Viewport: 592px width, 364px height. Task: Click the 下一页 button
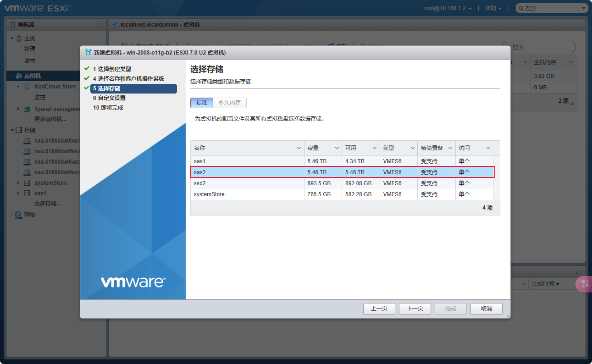coord(415,309)
